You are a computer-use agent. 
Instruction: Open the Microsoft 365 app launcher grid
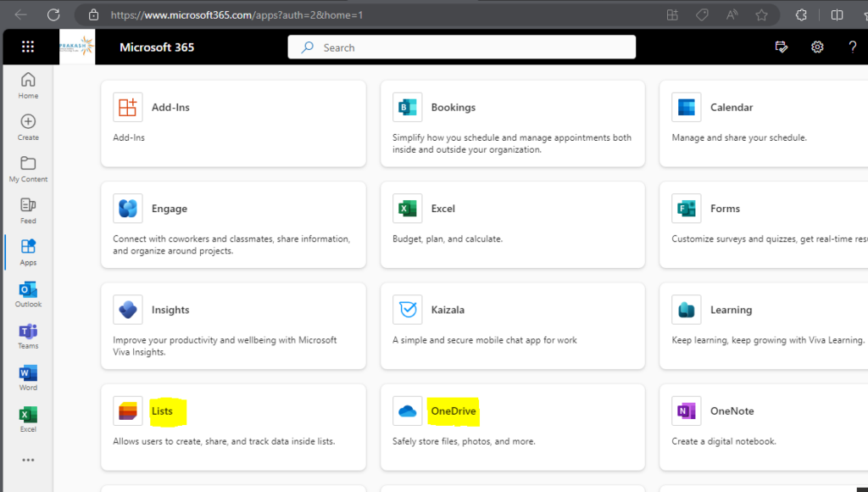(x=28, y=47)
